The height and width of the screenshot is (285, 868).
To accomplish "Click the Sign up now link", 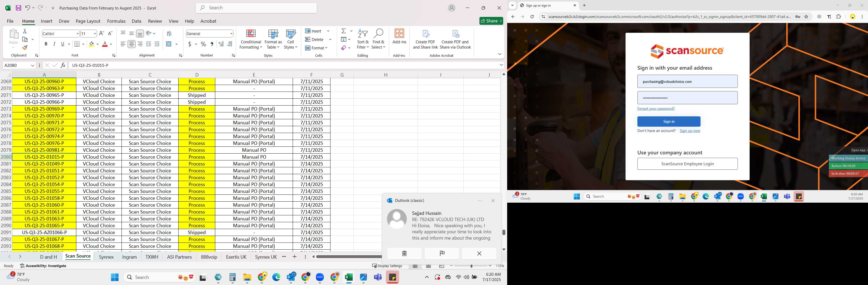I will tap(690, 131).
